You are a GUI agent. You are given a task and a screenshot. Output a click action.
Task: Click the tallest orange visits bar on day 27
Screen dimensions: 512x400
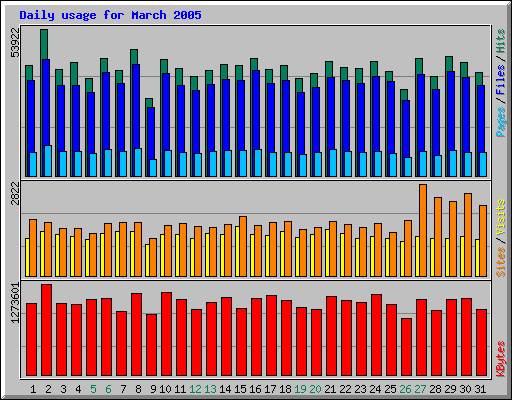click(423, 230)
